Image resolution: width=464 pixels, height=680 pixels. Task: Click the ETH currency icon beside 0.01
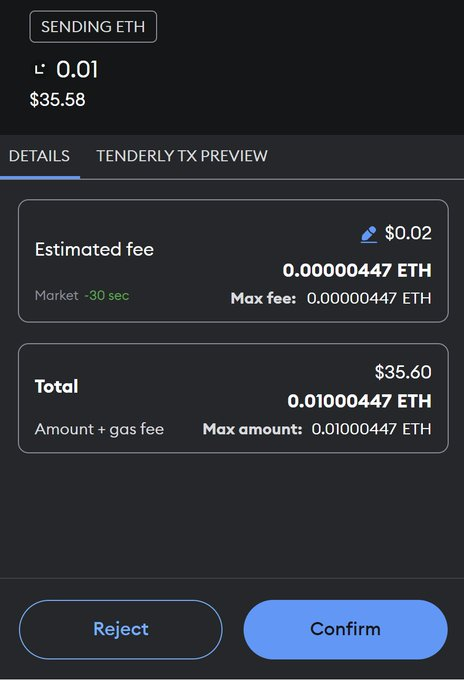click(x=40, y=69)
